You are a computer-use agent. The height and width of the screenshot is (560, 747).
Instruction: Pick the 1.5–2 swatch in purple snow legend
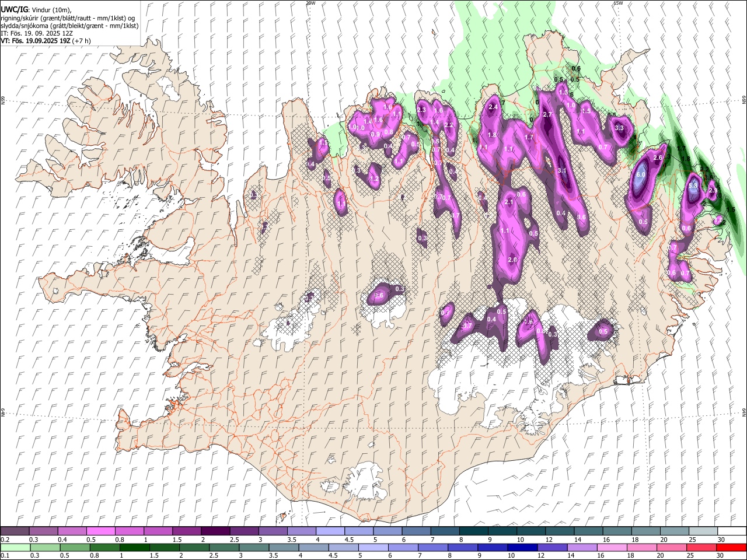coord(187,531)
